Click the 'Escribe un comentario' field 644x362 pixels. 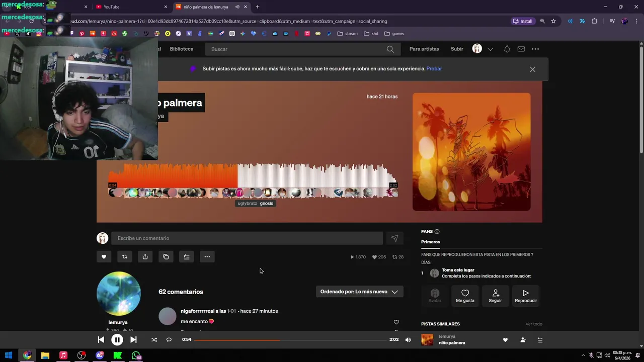(247, 238)
